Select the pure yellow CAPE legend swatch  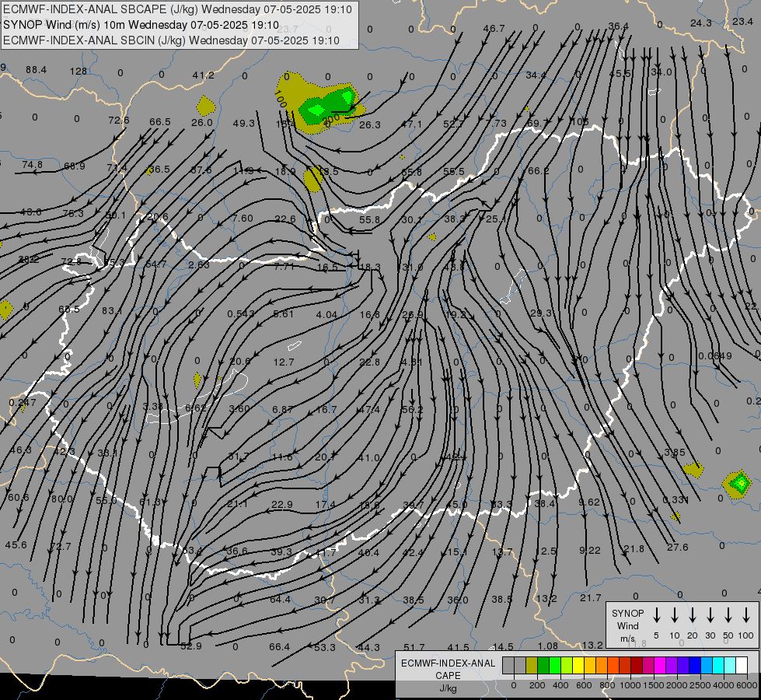click(578, 666)
